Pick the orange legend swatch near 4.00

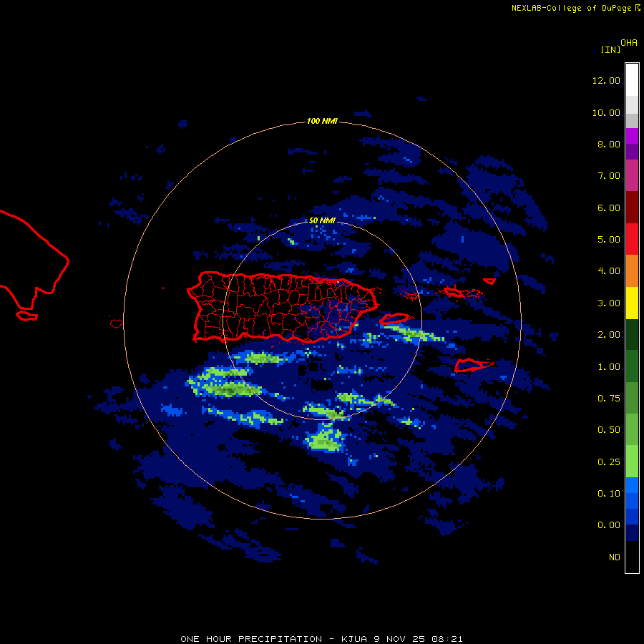point(632,270)
